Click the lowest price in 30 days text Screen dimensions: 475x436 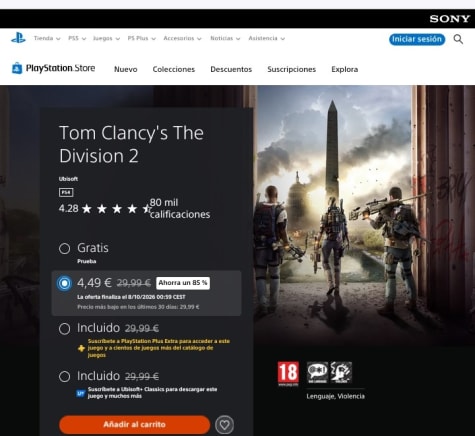(x=138, y=307)
